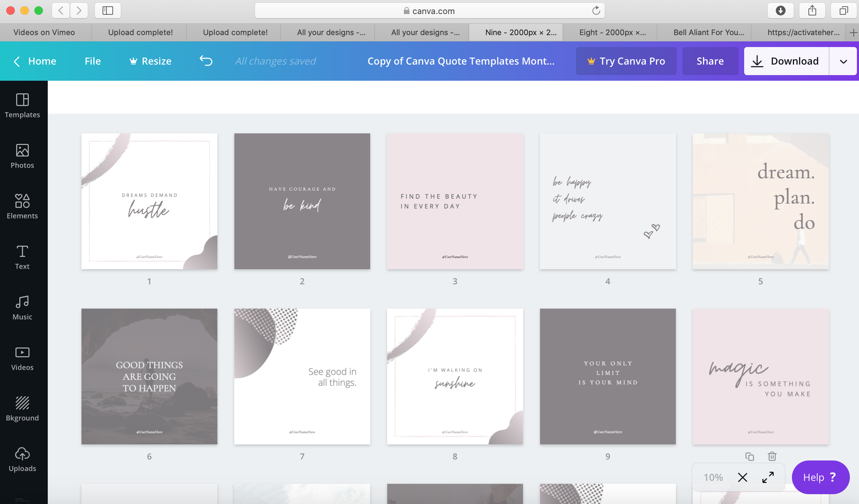
Task: Duplicate page 10 with copy icon
Action: pos(749,456)
